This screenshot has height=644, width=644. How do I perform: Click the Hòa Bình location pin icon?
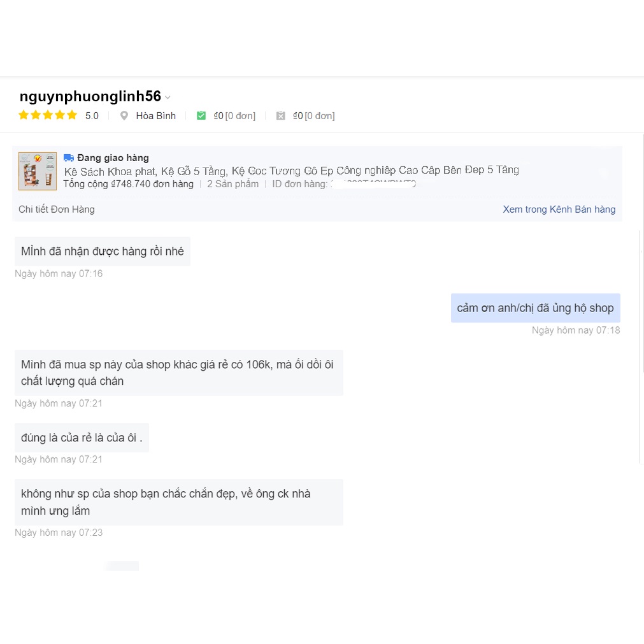(124, 116)
